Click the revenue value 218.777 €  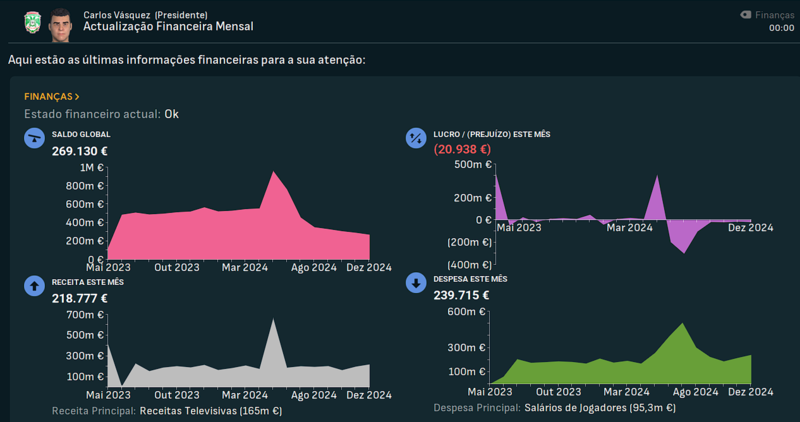[x=80, y=299]
